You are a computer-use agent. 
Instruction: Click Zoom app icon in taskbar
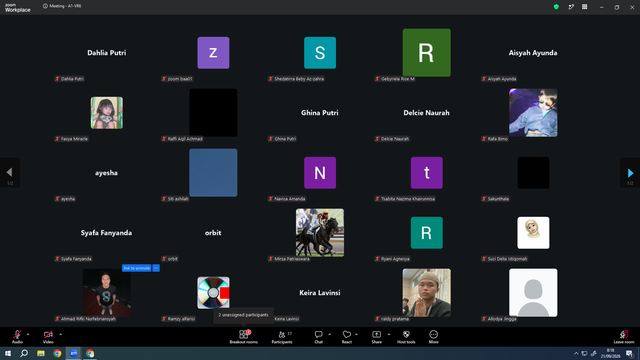click(74, 353)
